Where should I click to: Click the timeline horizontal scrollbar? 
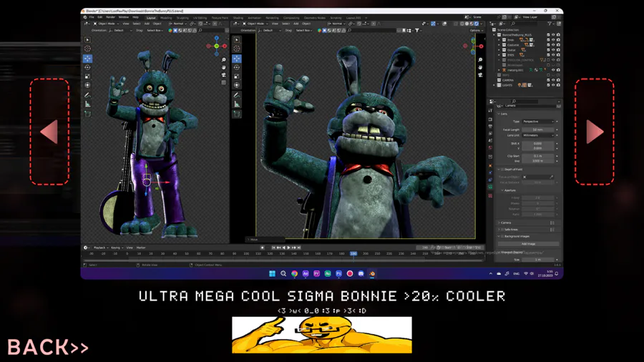(x=283, y=260)
